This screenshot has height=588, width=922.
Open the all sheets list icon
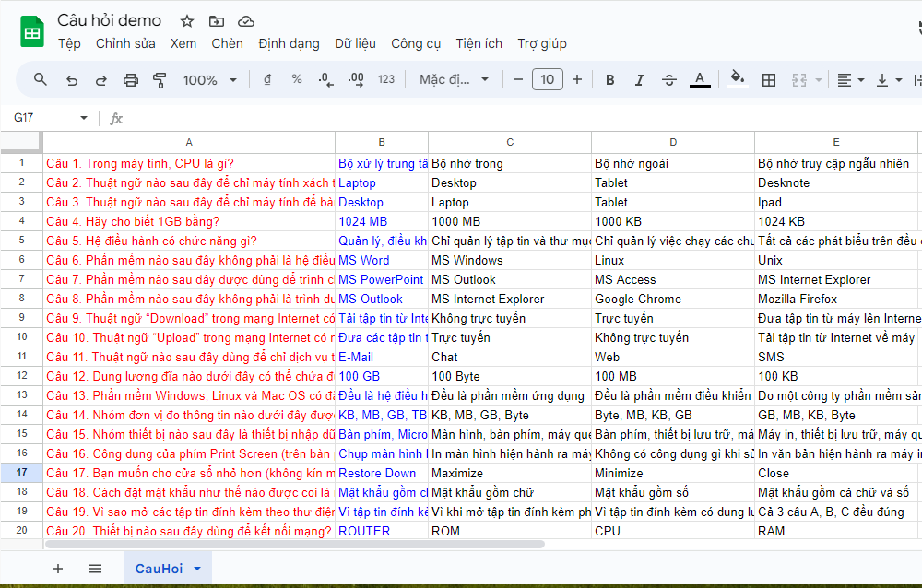coord(95,569)
